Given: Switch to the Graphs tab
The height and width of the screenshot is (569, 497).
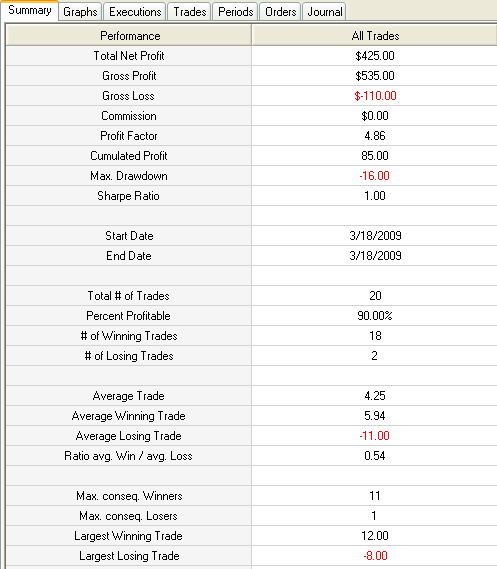Looking at the screenshot, I should pos(80,12).
